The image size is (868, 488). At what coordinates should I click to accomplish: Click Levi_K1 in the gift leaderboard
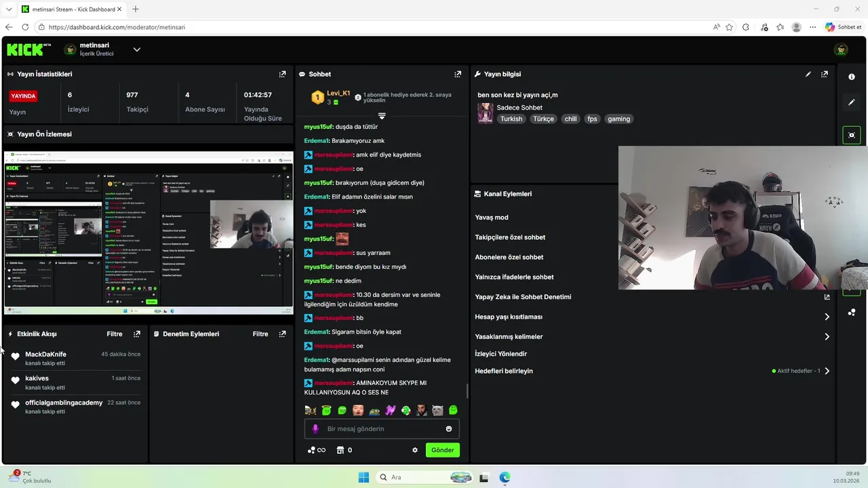click(338, 94)
